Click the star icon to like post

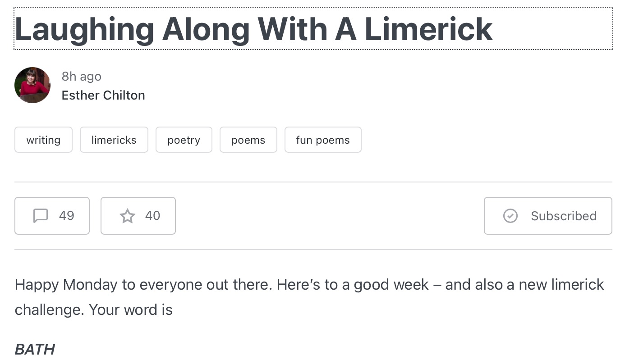127,216
